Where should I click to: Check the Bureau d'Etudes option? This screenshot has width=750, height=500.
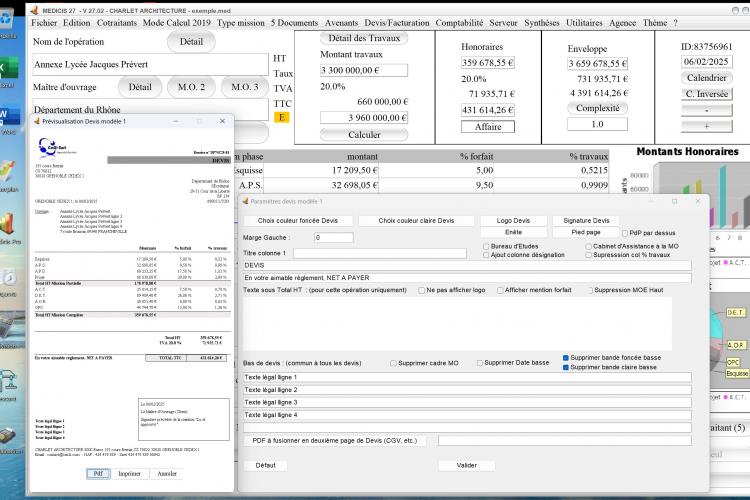[486, 246]
